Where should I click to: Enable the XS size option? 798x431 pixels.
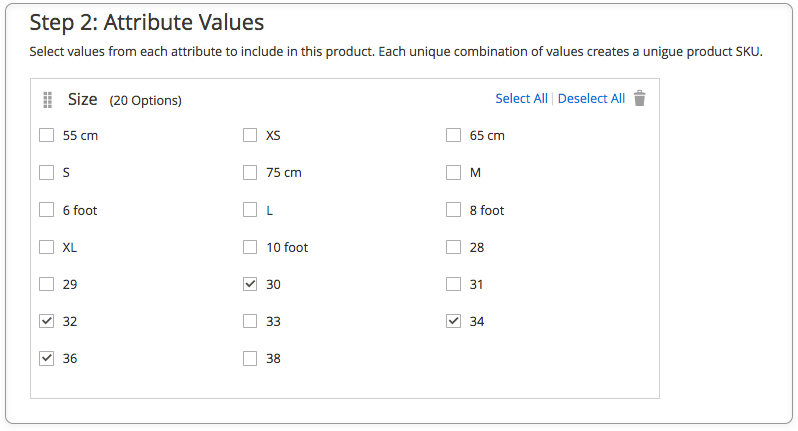[x=250, y=135]
